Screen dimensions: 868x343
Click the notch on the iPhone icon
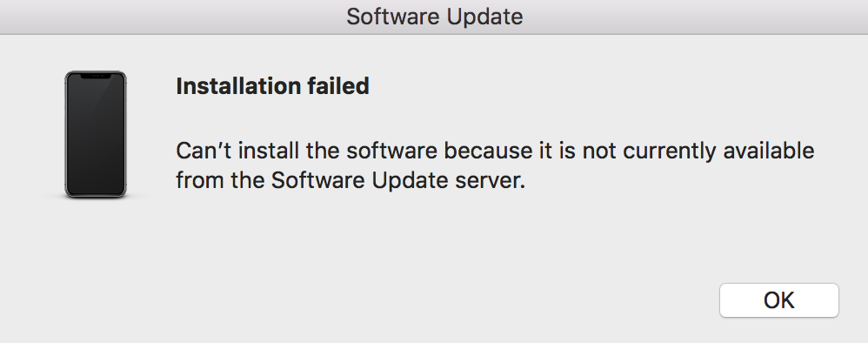pyautogui.click(x=96, y=76)
